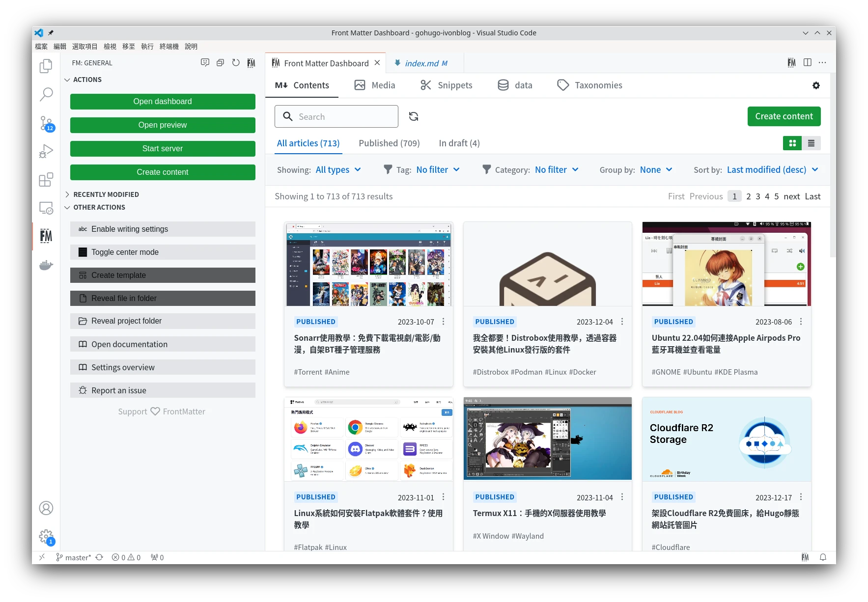Switch to list view layout
Image resolution: width=868 pixels, height=602 pixels.
[811, 143]
